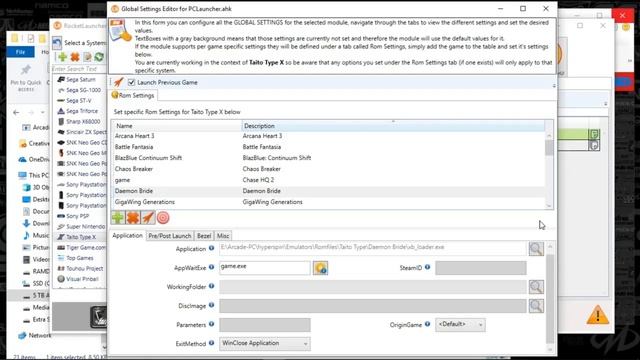Switch to the Application tab
The width and height of the screenshot is (640, 360).
127,236
